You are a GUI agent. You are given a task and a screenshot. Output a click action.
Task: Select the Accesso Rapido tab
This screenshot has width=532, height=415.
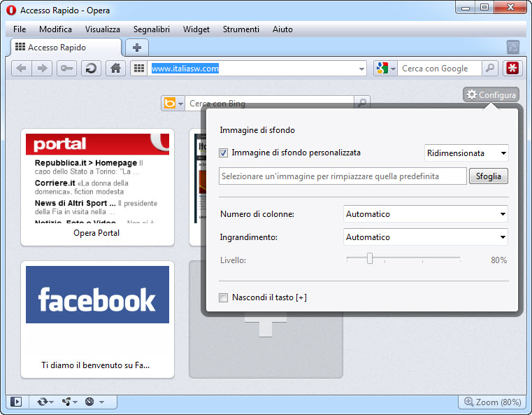64,48
